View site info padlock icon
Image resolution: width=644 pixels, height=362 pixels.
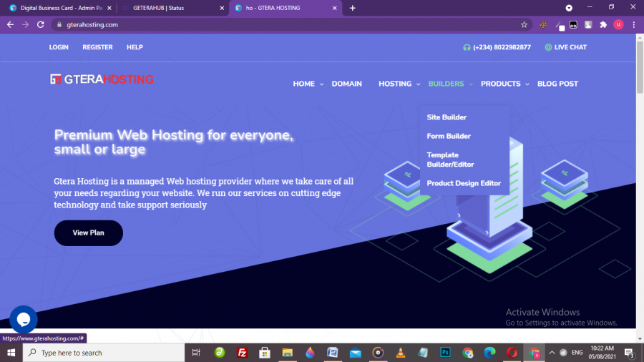[x=59, y=24]
